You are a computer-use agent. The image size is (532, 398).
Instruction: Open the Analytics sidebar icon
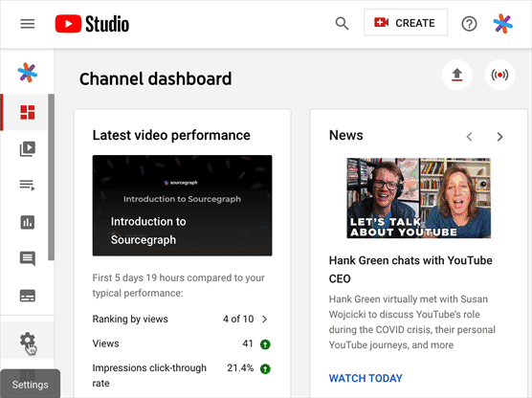(27, 222)
